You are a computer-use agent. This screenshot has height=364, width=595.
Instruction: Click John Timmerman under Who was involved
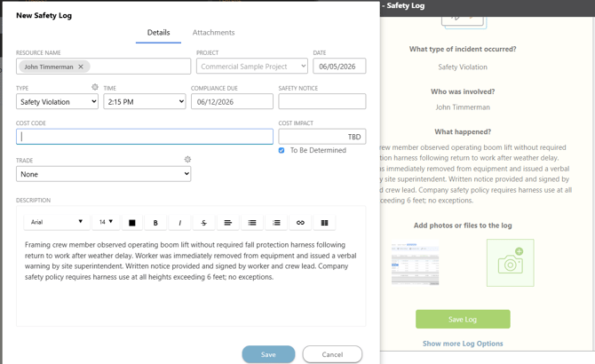tap(463, 107)
